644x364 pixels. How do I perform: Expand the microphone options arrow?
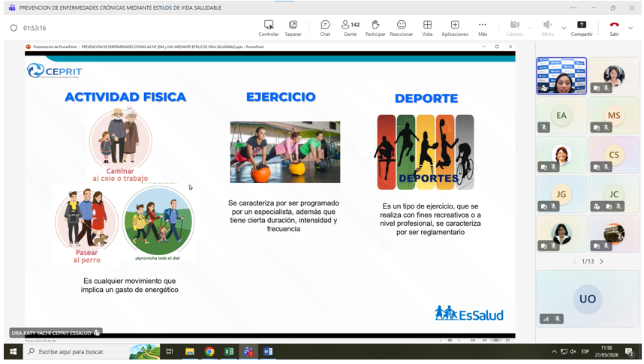tap(564, 28)
